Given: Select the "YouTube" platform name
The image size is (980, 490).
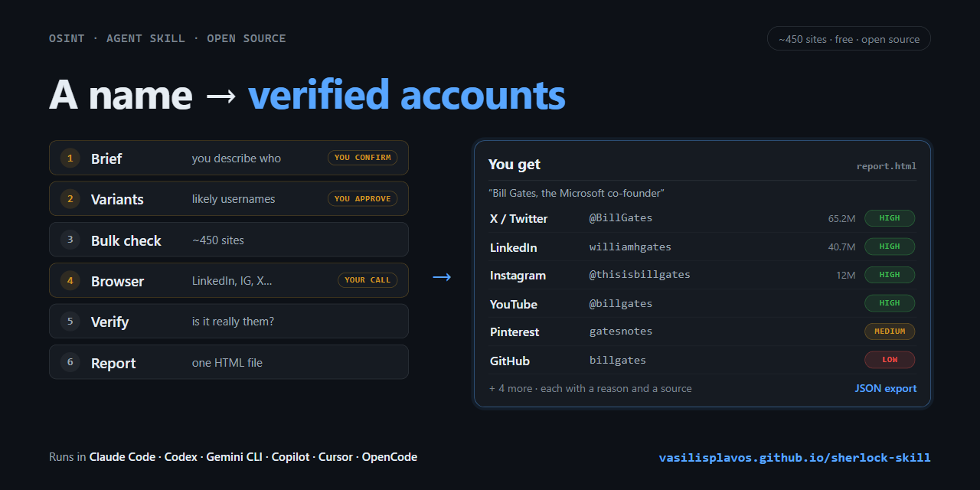Looking at the screenshot, I should pos(514,305).
